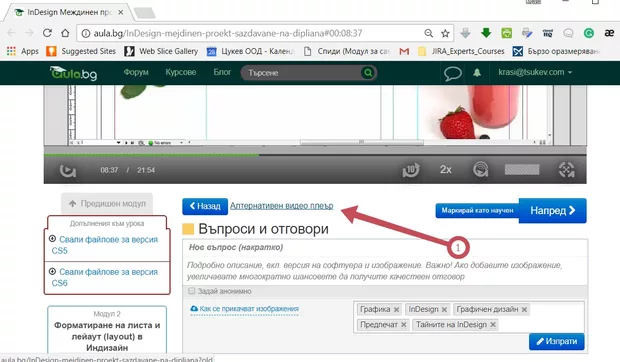The image size is (620, 362).
Task: Open the Форум menu item
Action: (136, 72)
